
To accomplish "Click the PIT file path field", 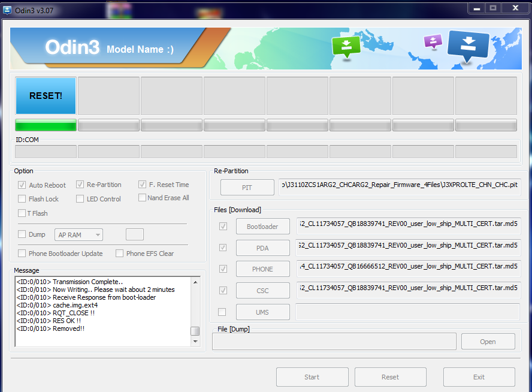I will [400, 187].
